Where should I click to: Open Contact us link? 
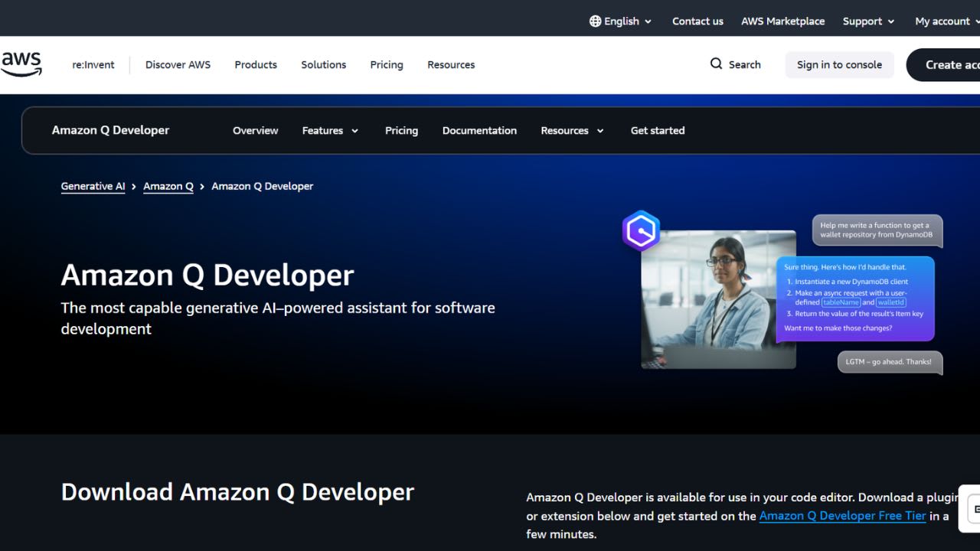point(697,21)
